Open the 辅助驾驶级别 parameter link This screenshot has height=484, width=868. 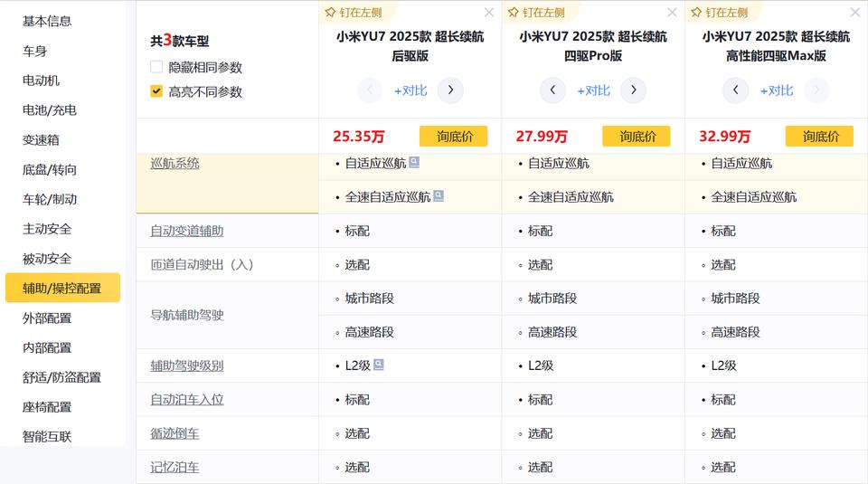pos(187,366)
